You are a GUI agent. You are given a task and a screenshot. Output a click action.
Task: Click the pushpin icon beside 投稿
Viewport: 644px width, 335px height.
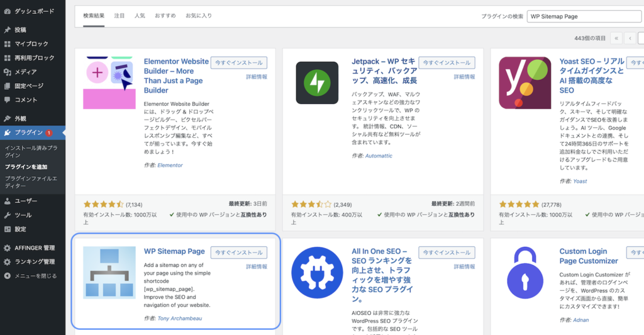point(7,30)
